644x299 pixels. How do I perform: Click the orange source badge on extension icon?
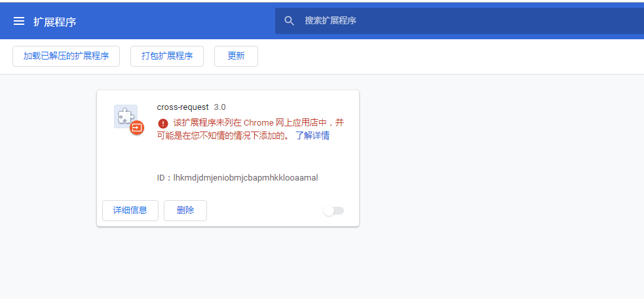click(137, 128)
